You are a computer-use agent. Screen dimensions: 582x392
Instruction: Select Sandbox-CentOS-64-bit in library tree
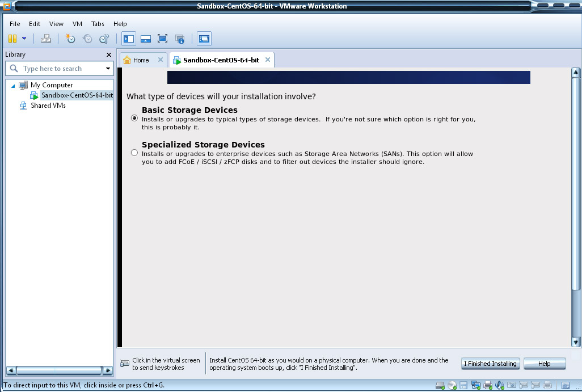(77, 95)
